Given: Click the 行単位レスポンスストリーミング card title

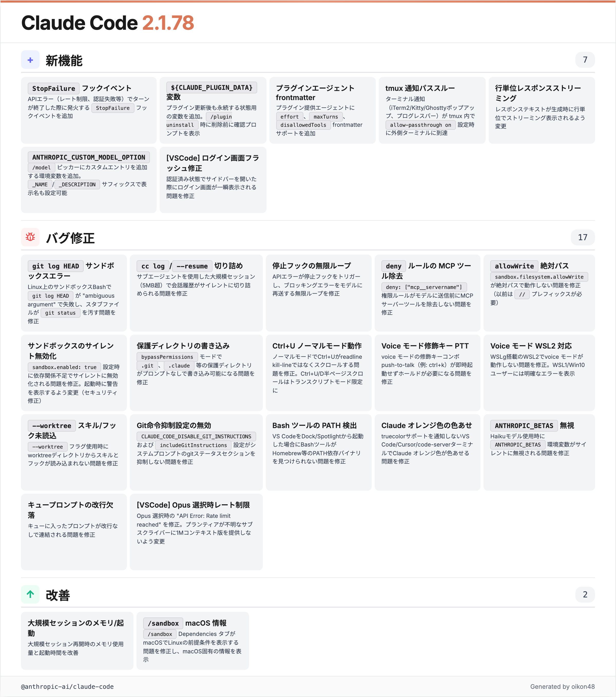Looking at the screenshot, I should [x=538, y=93].
